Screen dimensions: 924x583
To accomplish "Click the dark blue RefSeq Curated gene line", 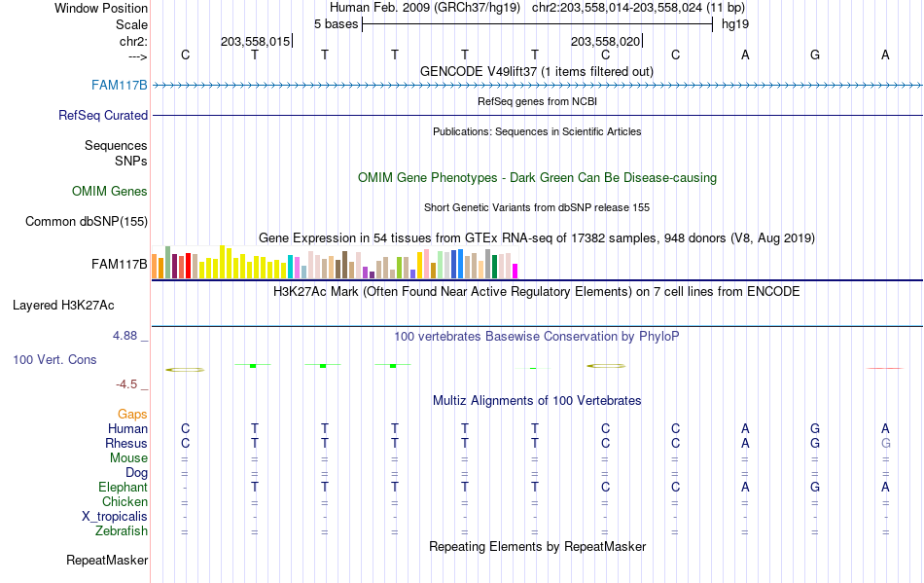I will (x=537, y=116).
